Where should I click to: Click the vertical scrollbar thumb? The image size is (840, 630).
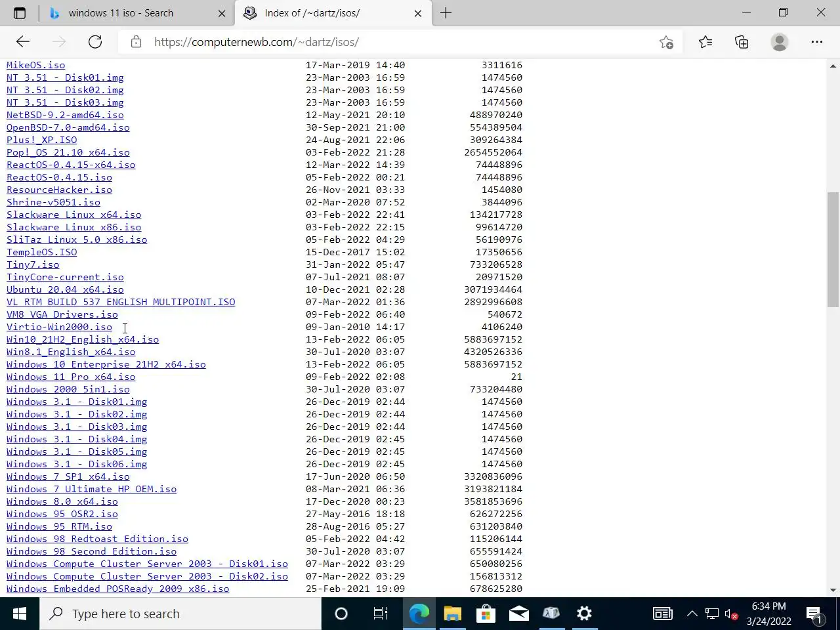tap(833, 249)
